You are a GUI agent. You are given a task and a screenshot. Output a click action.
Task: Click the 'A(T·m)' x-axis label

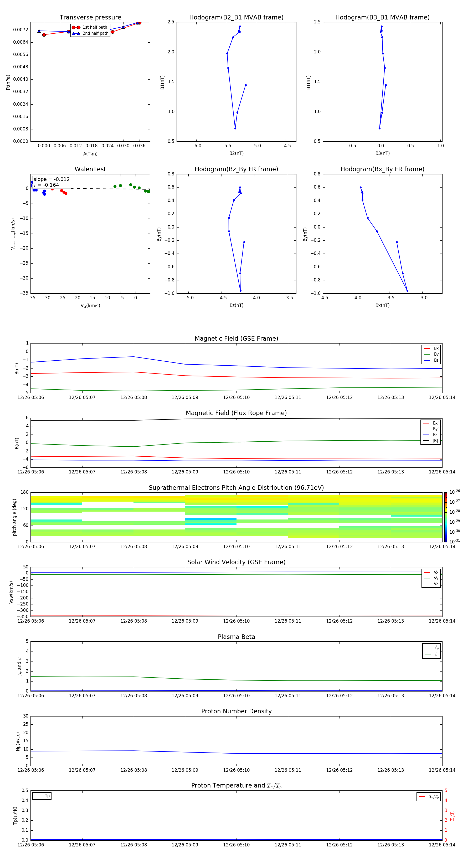click(90, 154)
